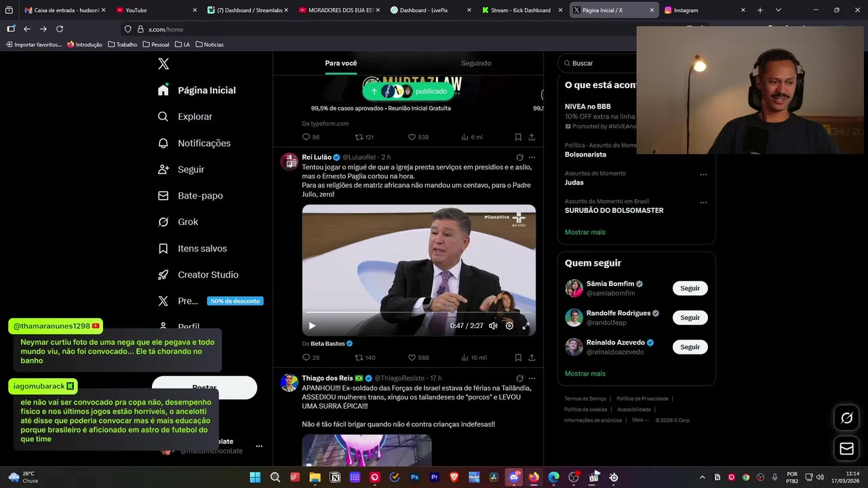Open Notificações in the sidebar
The image size is (868, 488).
(194, 143)
